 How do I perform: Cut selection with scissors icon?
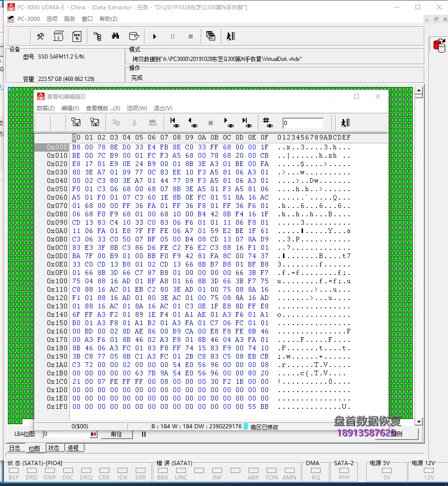click(134, 123)
